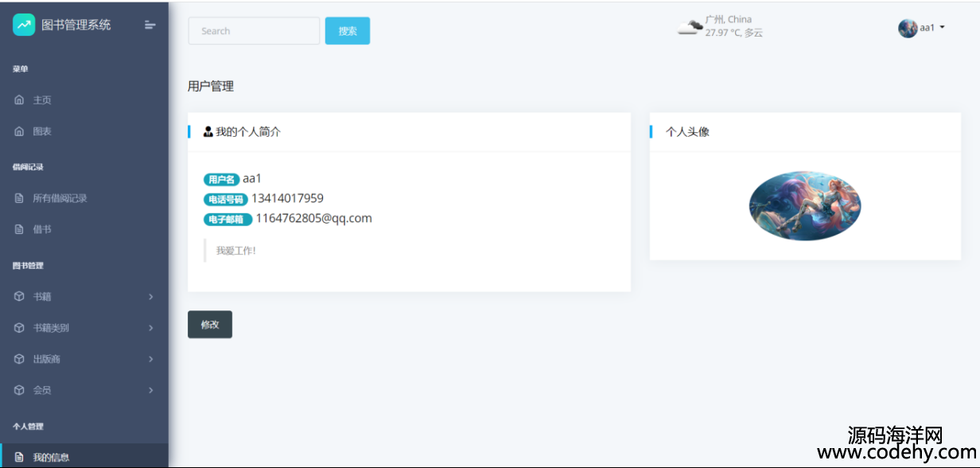
Task: Click the cube icon beside 书籍
Action: [x=19, y=297]
